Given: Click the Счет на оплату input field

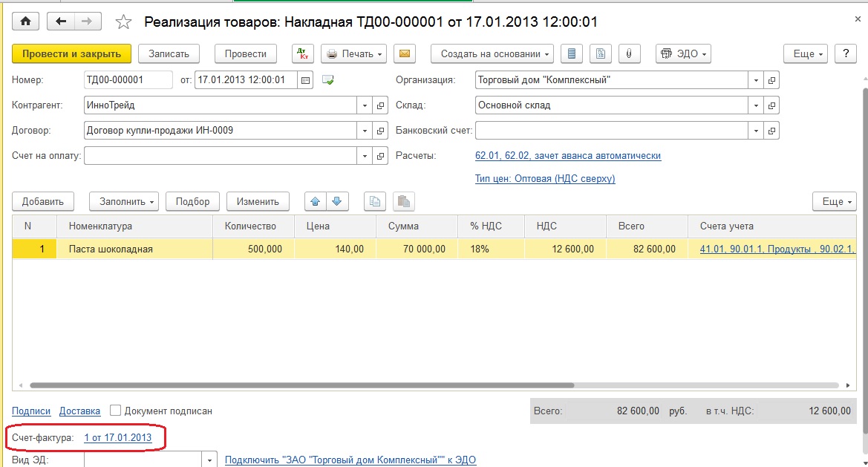Looking at the screenshot, I should tap(220, 156).
